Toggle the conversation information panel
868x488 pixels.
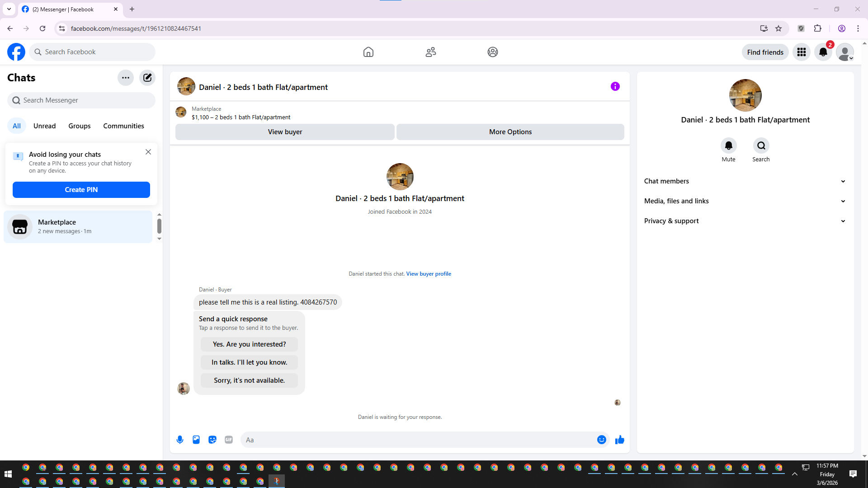click(615, 86)
